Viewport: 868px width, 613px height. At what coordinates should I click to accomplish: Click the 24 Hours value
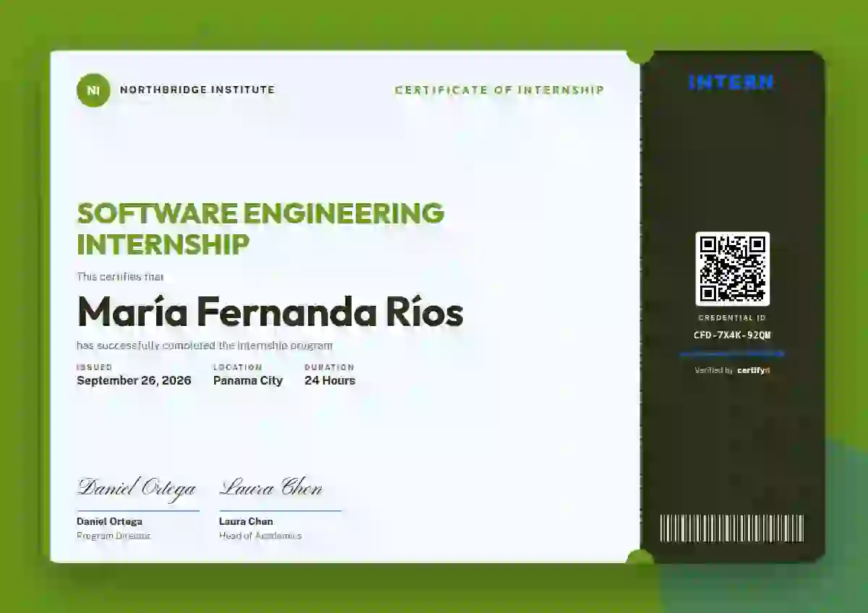coord(330,380)
